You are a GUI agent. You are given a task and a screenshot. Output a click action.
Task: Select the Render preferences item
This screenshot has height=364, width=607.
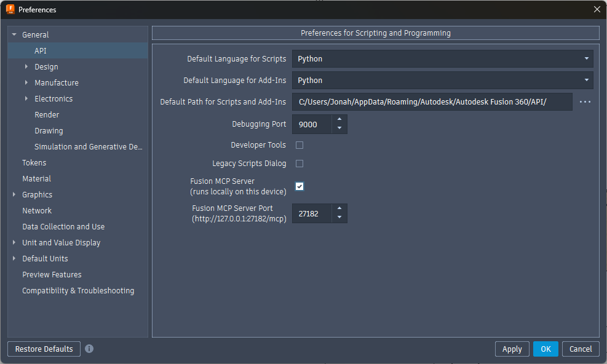pos(47,114)
